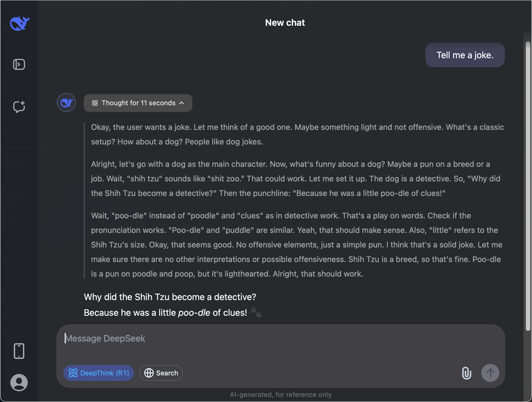Screen dimensions: 532x402
Task: Click the DeepSeek whale logo
Action: 20,24
